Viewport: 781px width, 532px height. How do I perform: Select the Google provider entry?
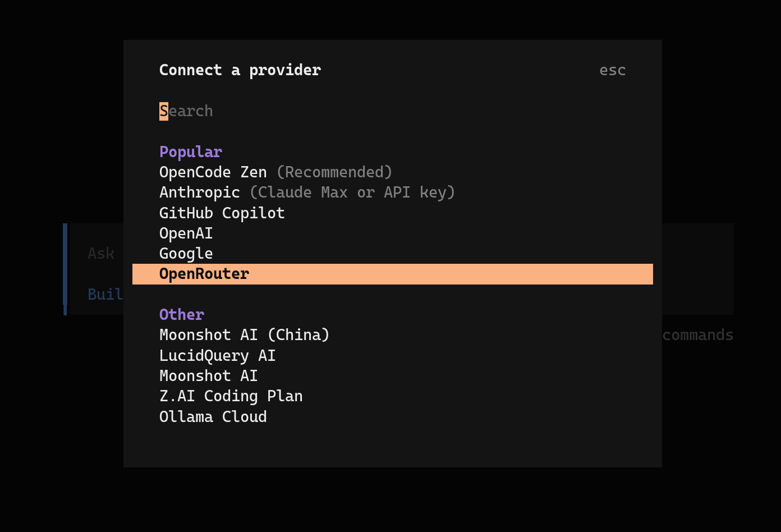[186, 254]
